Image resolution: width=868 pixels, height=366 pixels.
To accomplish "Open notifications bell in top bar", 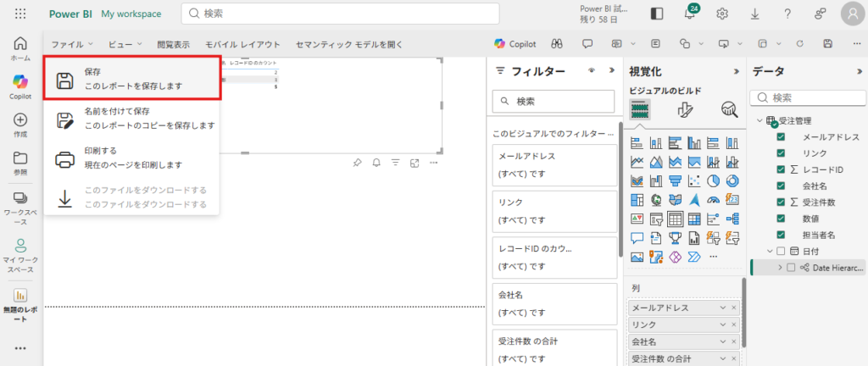I will (690, 14).
